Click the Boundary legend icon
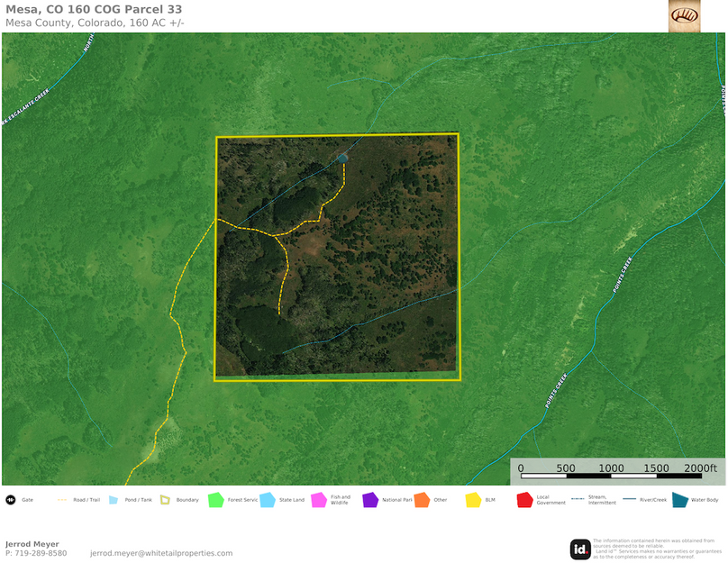The image size is (728, 563). pyautogui.click(x=165, y=500)
